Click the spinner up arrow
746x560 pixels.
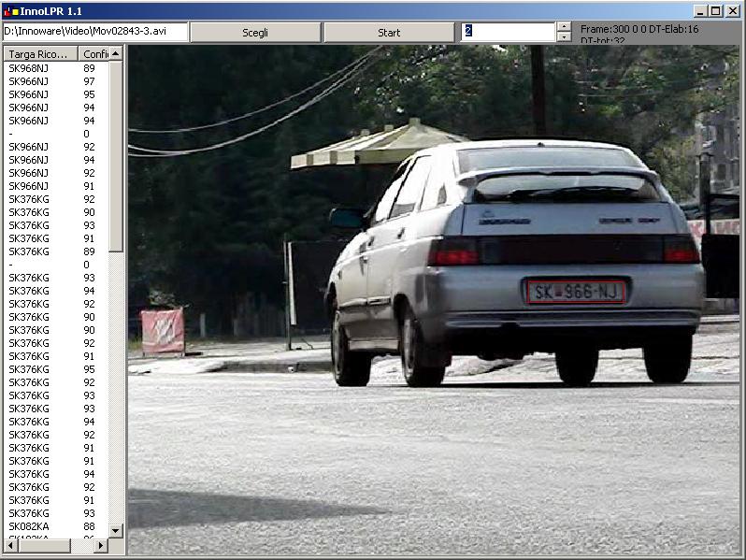[564, 27]
